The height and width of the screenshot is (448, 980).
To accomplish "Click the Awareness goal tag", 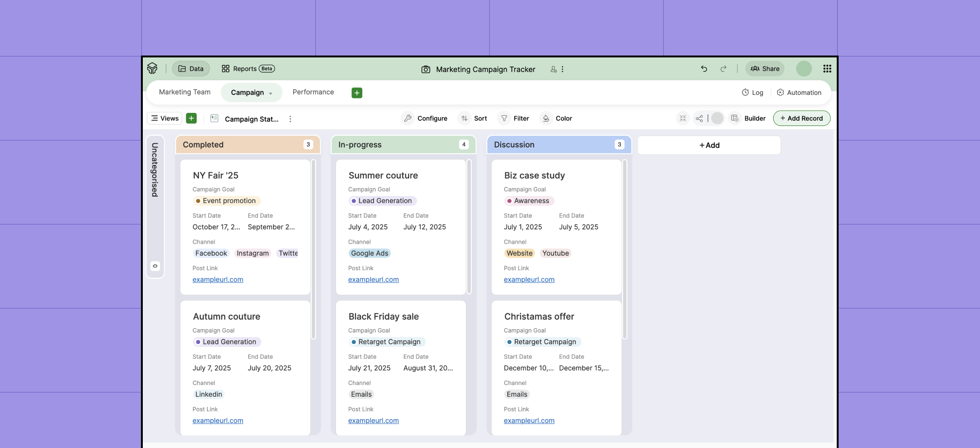I will [x=529, y=201].
